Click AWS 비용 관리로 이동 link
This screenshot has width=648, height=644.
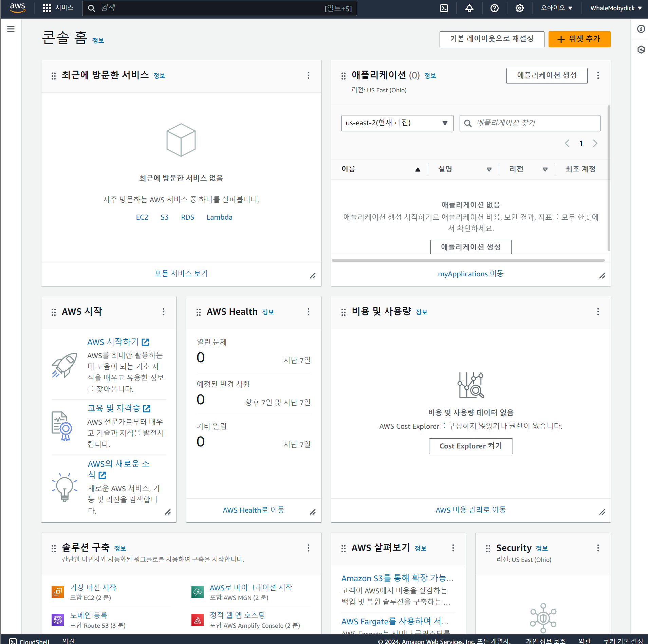coord(471,510)
